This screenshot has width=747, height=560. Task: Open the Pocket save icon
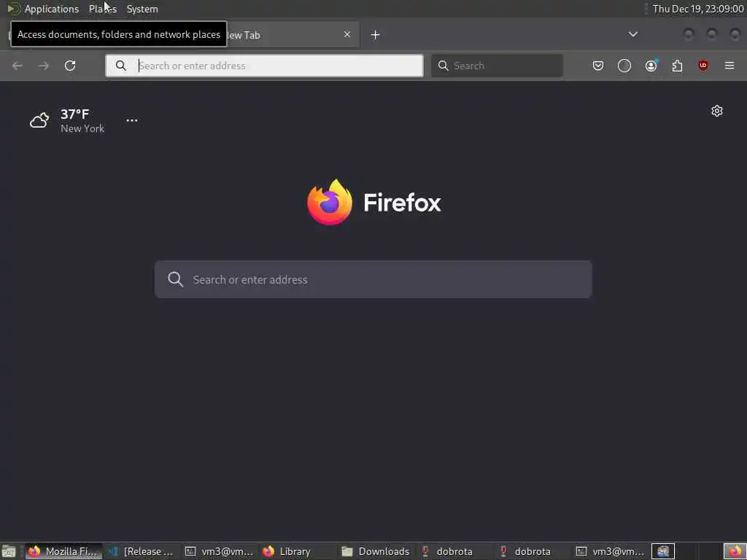coord(598,65)
